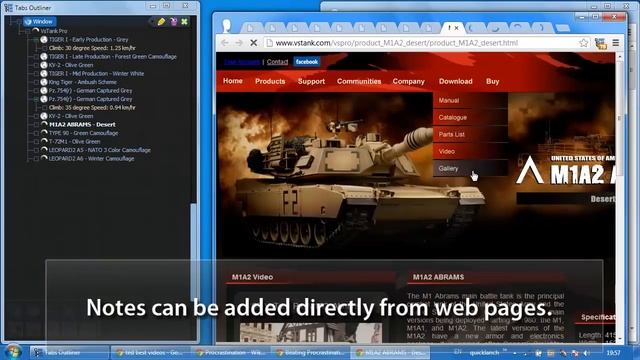
Task: Click the yellow pencil edit icon on Window node
Action: [161, 22]
